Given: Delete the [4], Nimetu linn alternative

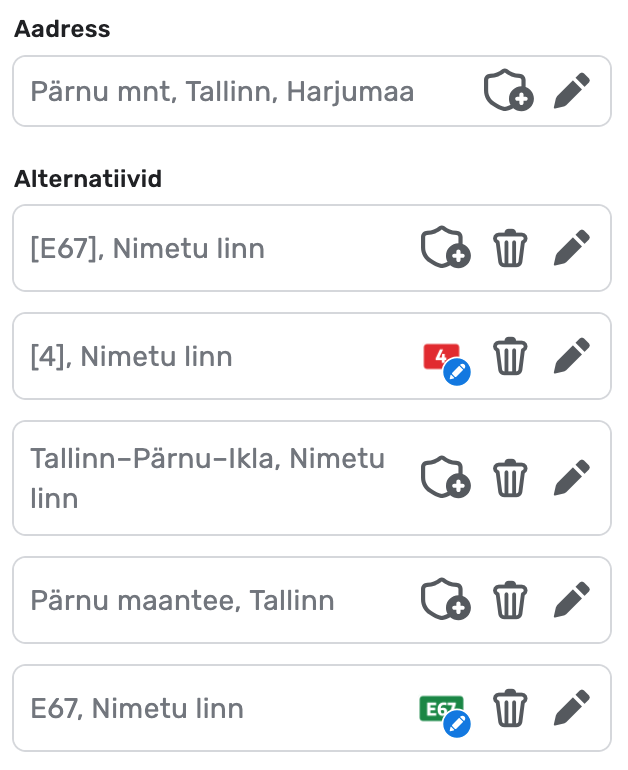Looking at the screenshot, I should click(510, 356).
